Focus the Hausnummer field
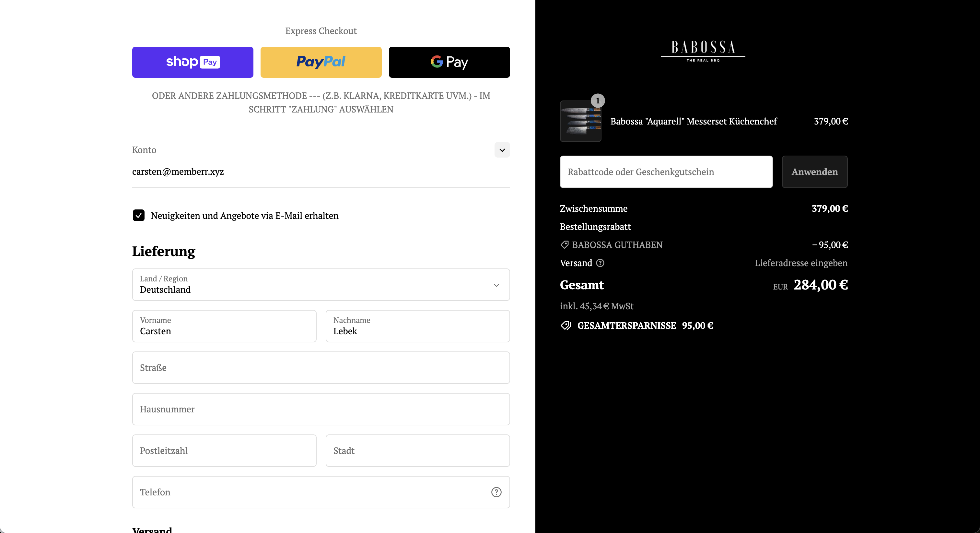Viewport: 980px width, 533px height. (321, 409)
